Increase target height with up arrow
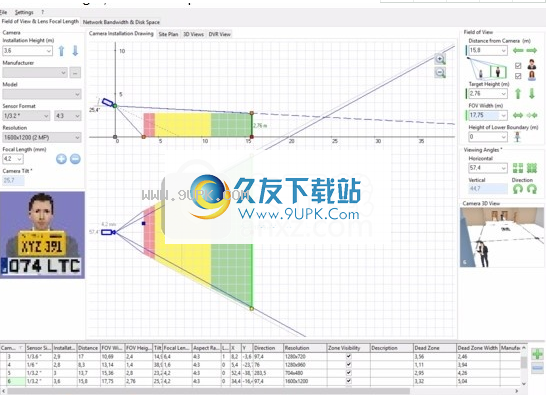The image size is (556, 395). click(518, 94)
